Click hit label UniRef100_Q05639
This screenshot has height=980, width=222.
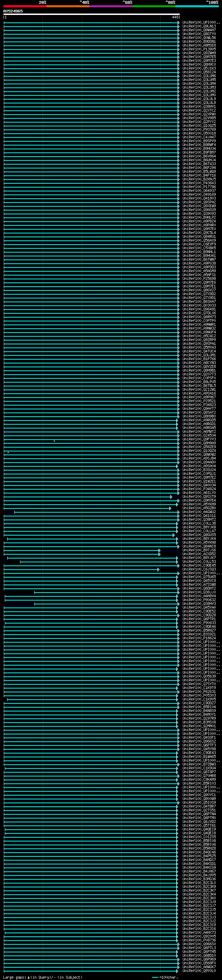tap(199, 677)
